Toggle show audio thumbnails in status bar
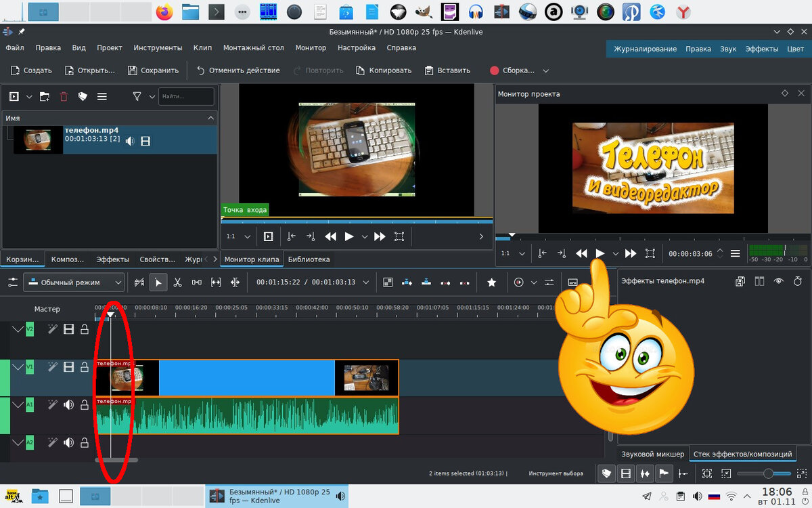 tap(645, 474)
